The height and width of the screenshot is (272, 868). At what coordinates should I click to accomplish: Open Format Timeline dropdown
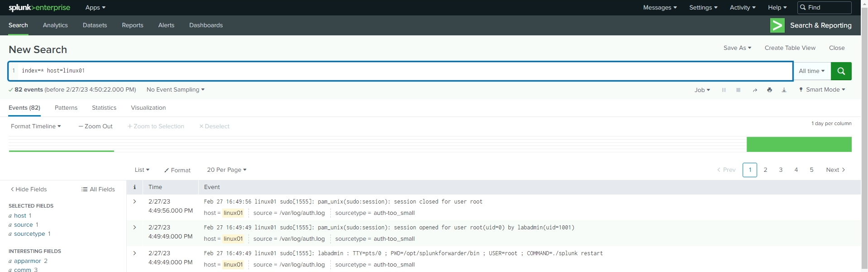(36, 126)
